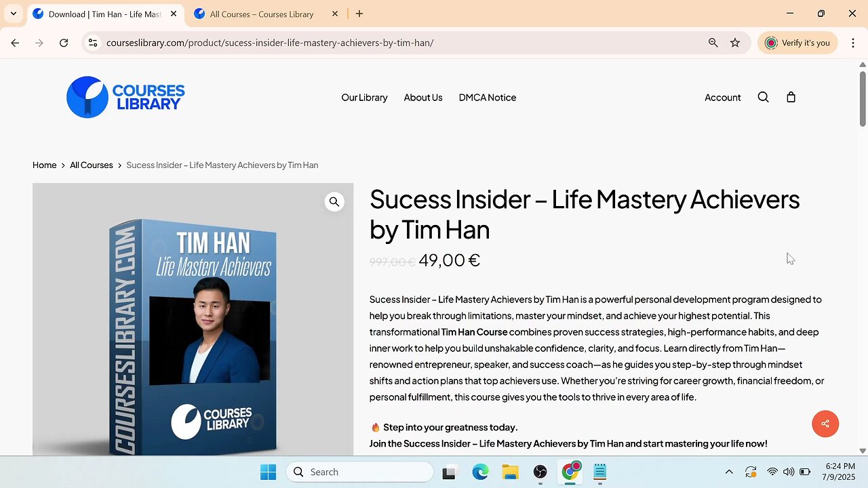This screenshot has height=488, width=868.
Task: Navigate to Home in the breadcrumb
Action: (45, 165)
